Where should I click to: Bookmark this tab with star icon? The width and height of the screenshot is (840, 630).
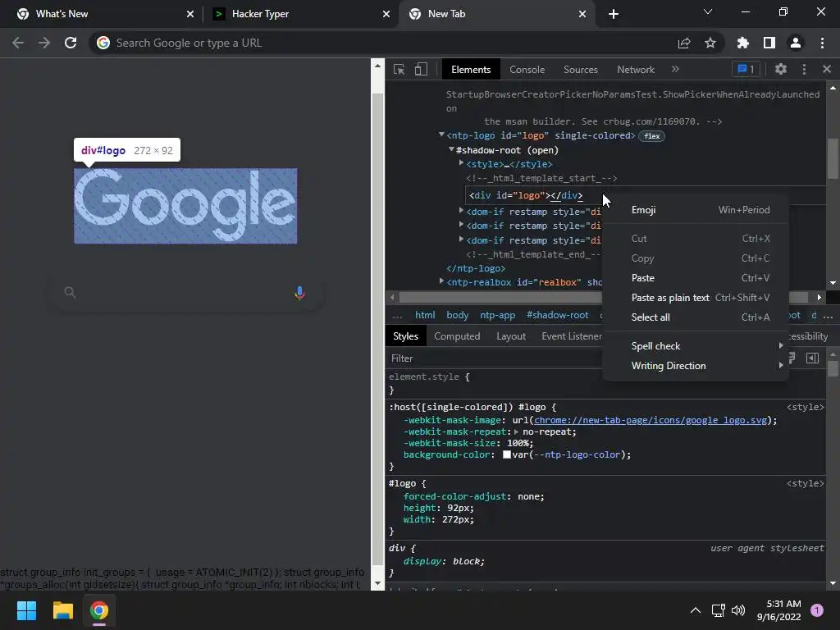(x=710, y=43)
